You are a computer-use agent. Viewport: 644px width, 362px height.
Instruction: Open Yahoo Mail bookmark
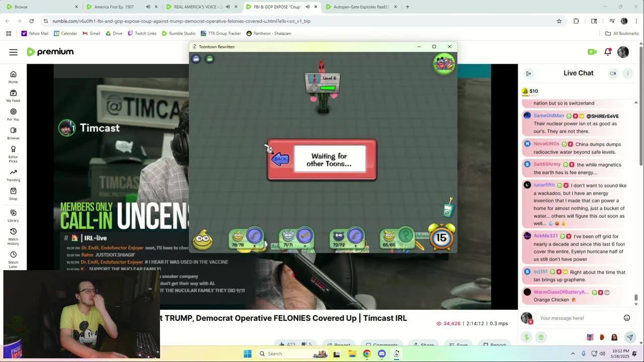click(x=35, y=33)
